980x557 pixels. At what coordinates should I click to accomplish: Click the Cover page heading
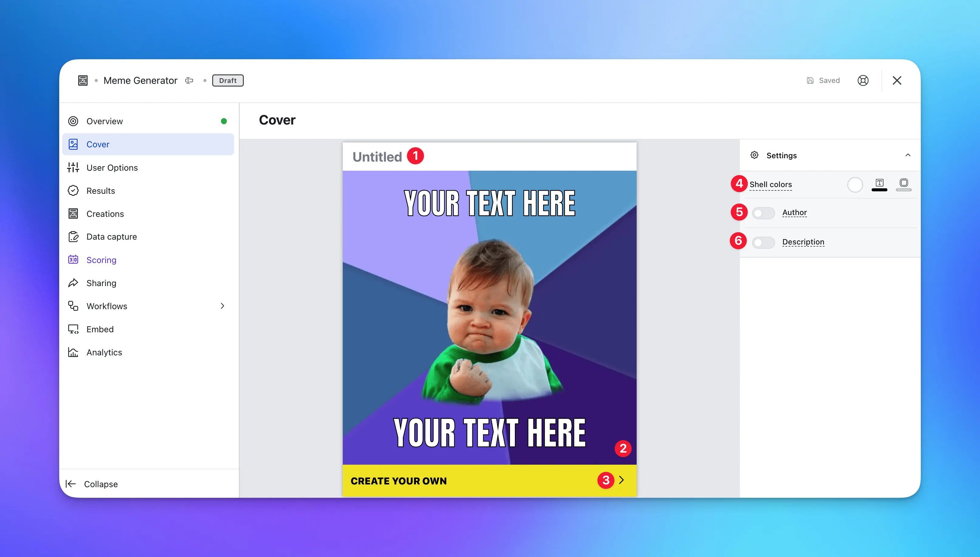pyautogui.click(x=277, y=120)
